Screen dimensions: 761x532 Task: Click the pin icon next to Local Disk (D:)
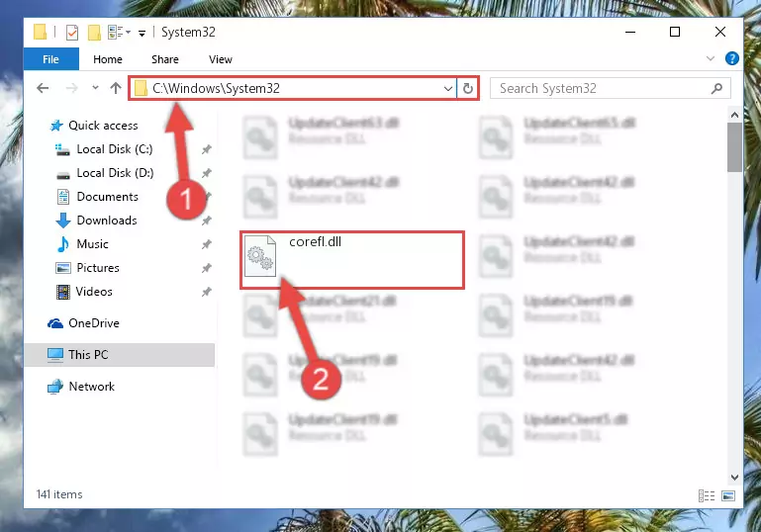[x=206, y=173]
